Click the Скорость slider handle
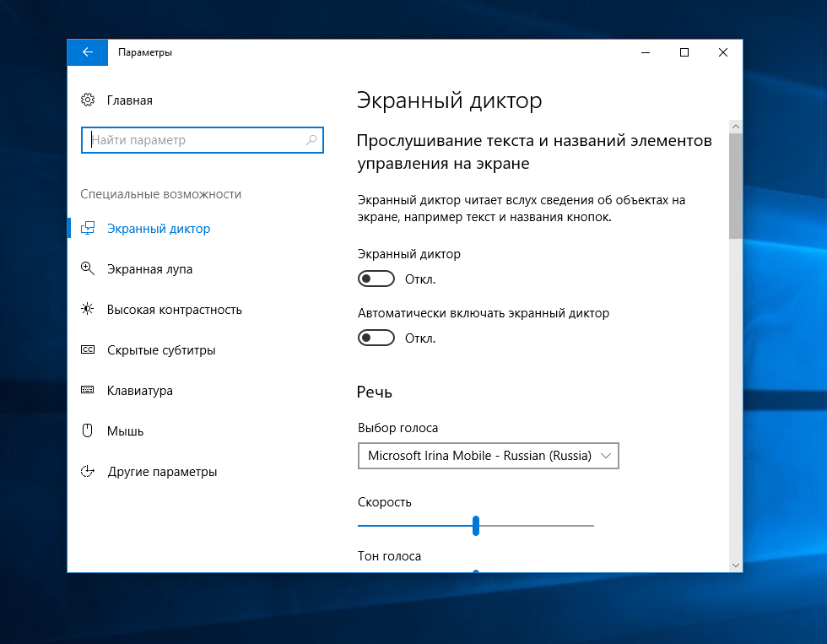Image resolution: width=827 pixels, height=644 pixels. [476, 526]
